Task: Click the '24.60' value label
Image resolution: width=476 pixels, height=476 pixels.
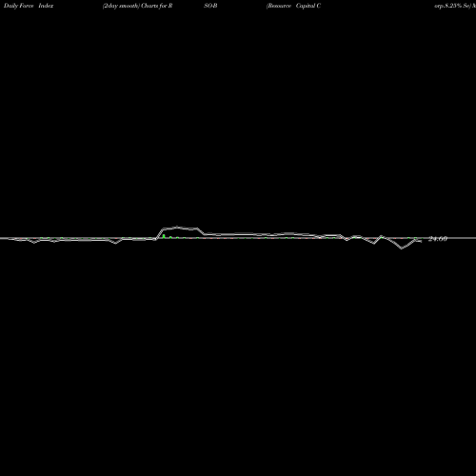Action: 438,239
